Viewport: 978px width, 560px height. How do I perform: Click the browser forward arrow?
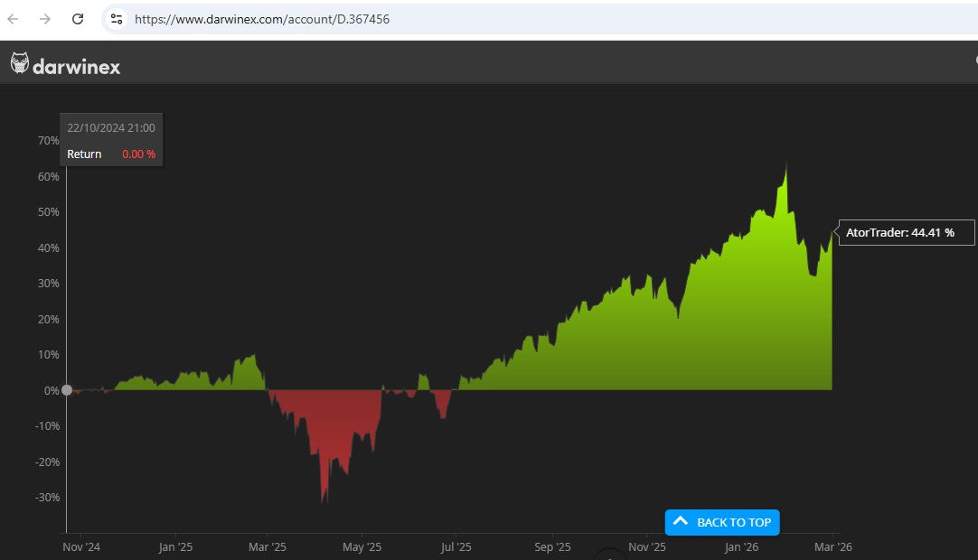tap(45, 19)
